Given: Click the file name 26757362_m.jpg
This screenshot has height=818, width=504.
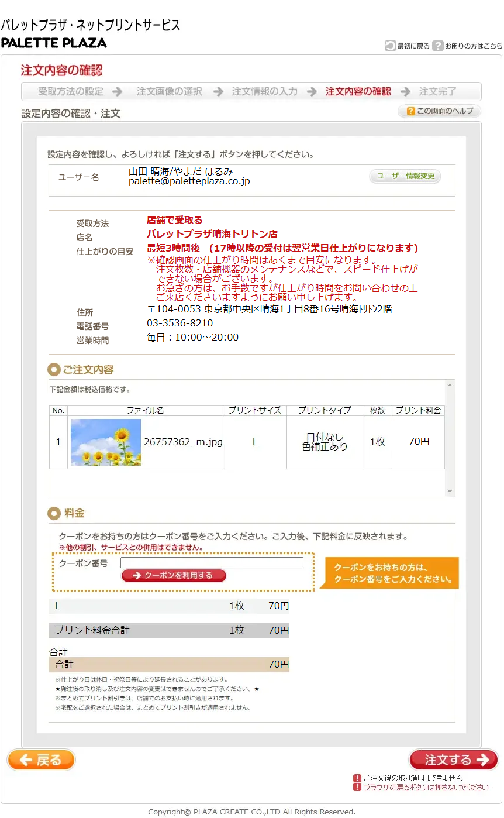Looking at the screenshot, I should 183,442.
